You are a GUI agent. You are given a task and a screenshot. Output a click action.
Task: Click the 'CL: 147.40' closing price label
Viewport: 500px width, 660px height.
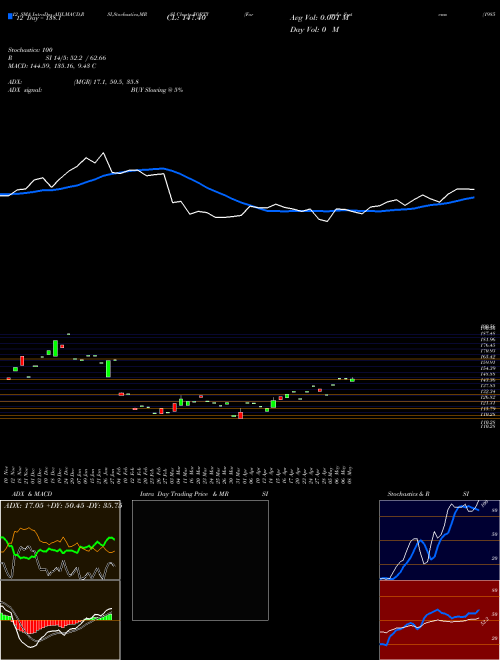coord(186,18)
